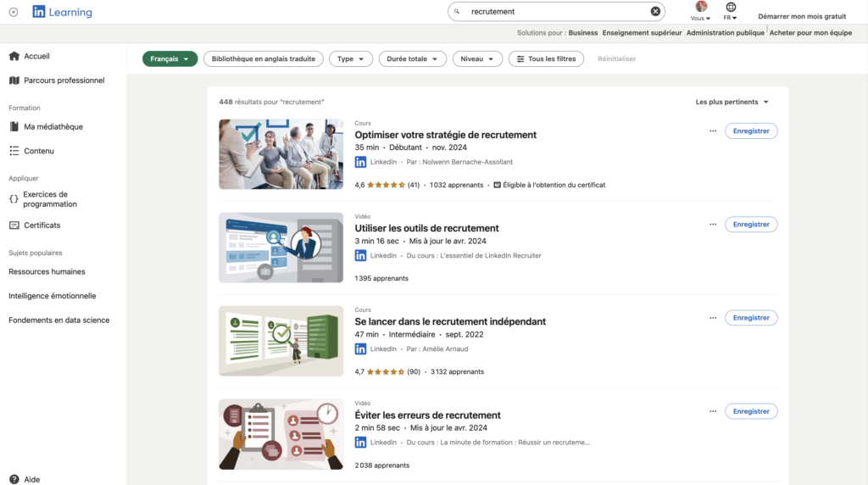Open the Type filter dropdown
Viewport: 868px width, 485px height.
click(351, 59)
